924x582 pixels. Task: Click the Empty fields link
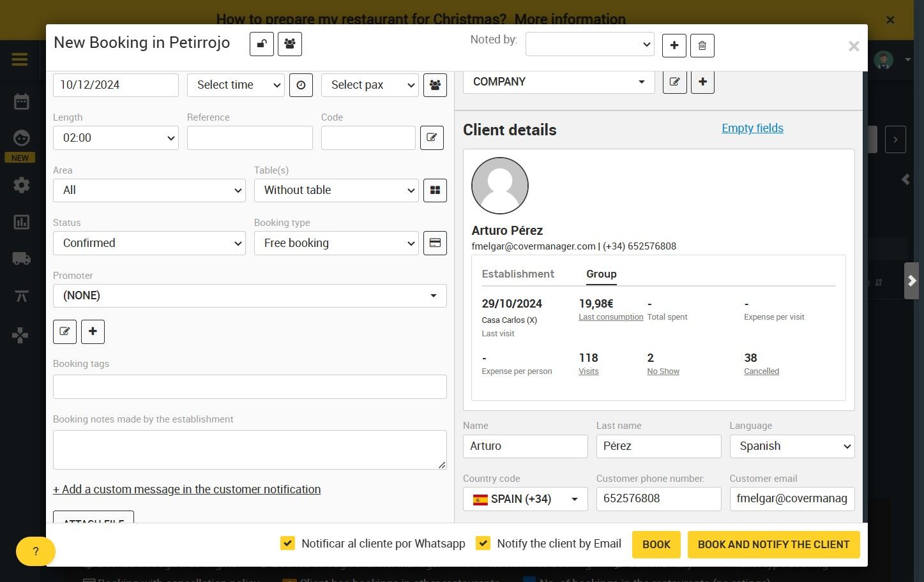[752, 128]
